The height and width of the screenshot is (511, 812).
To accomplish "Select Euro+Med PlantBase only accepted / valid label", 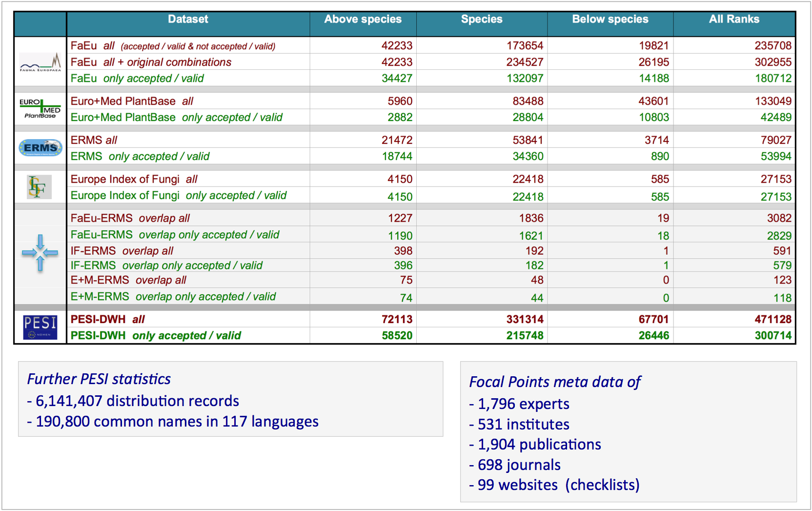I will click(x=177, y=117).
